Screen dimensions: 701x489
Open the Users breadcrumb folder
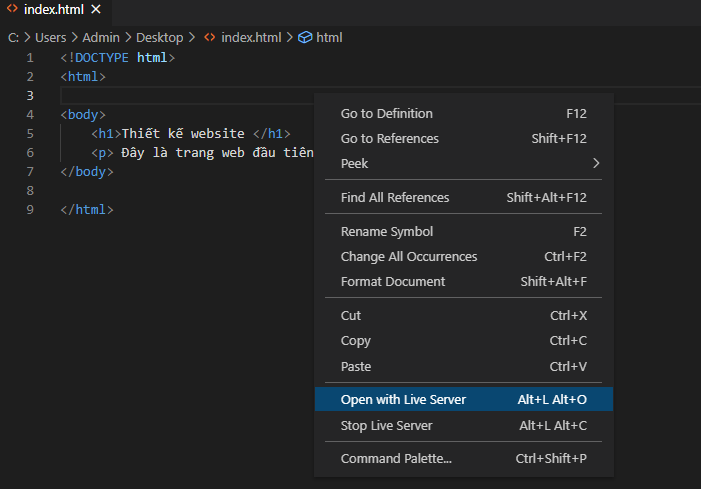click(51, 38)
